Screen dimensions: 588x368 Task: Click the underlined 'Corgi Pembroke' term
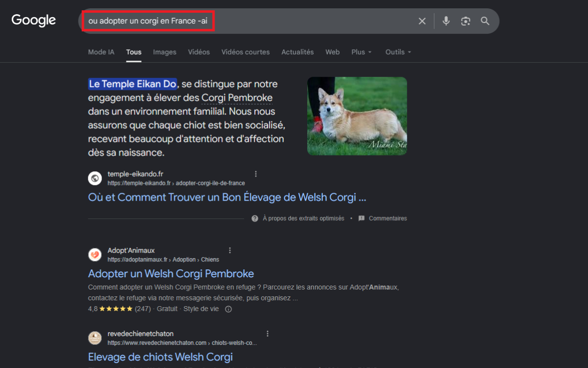237,98
